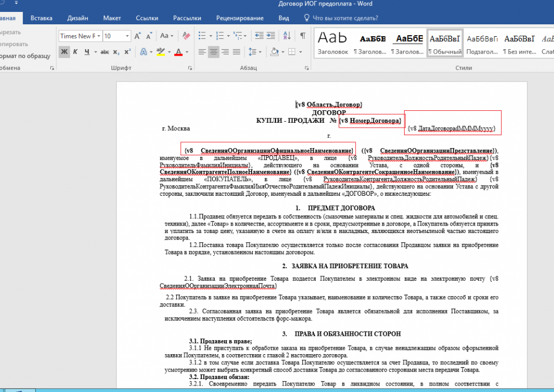This screenshot has width=554, height=392.
Task: Apply subscript formatting
Action: 117,52
